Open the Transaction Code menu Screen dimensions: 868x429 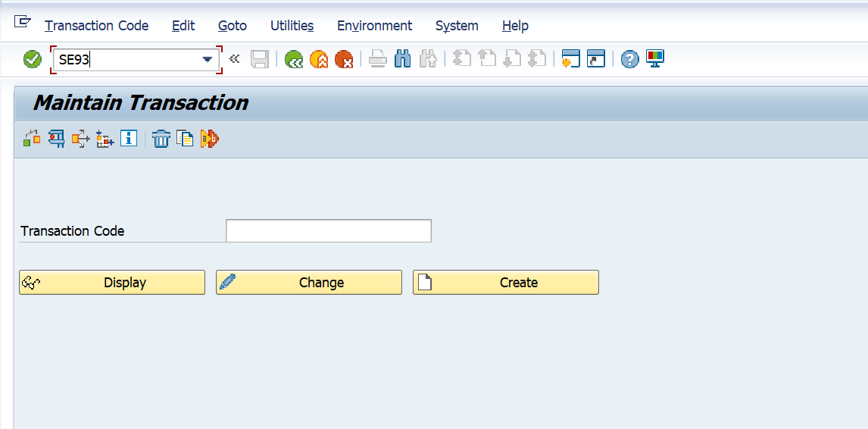pyautogui.click(x=96, y=26)
